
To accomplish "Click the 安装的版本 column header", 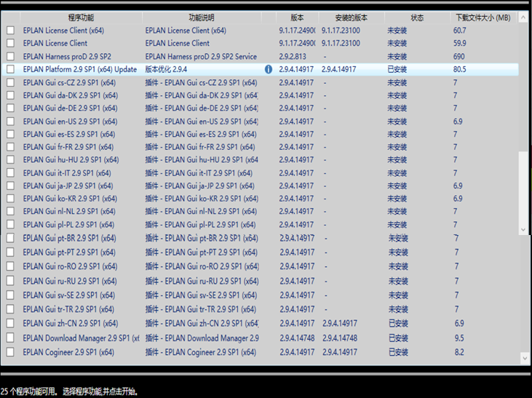I will 352,17.
